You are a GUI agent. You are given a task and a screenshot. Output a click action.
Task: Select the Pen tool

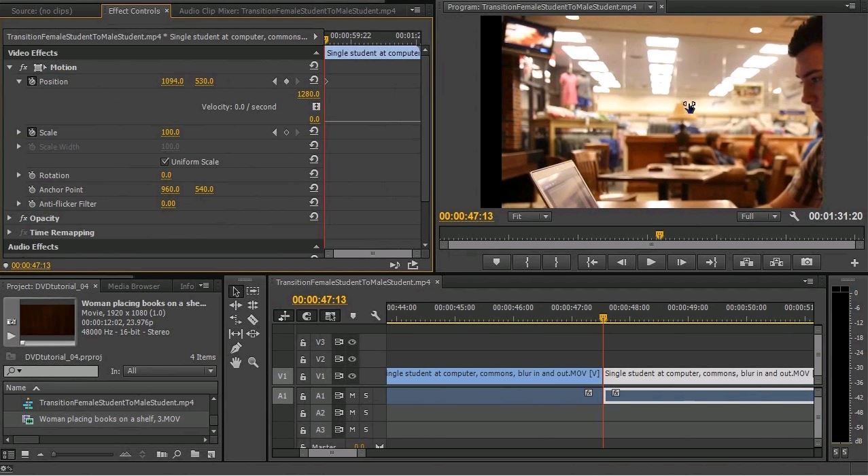[236, 348]
